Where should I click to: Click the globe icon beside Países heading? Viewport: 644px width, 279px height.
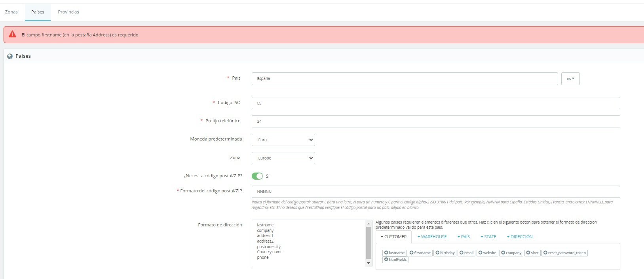pyautogui.click(x=10, y=56)
